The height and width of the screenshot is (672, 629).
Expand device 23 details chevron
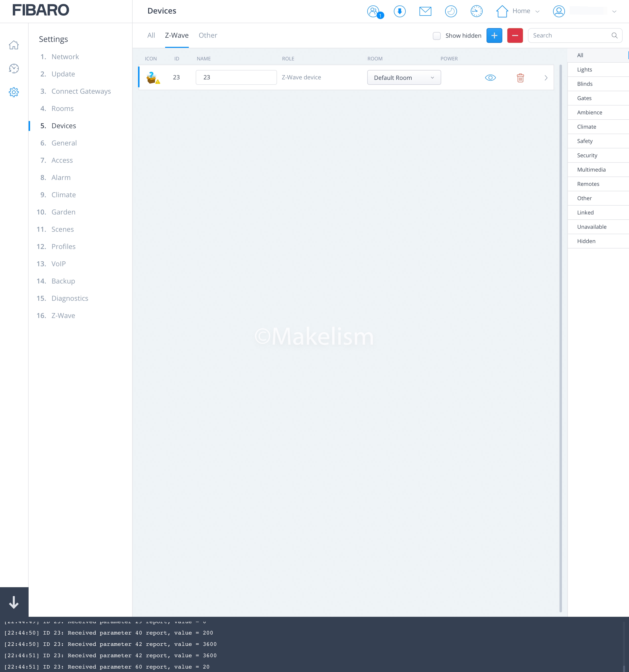(545, 78)
